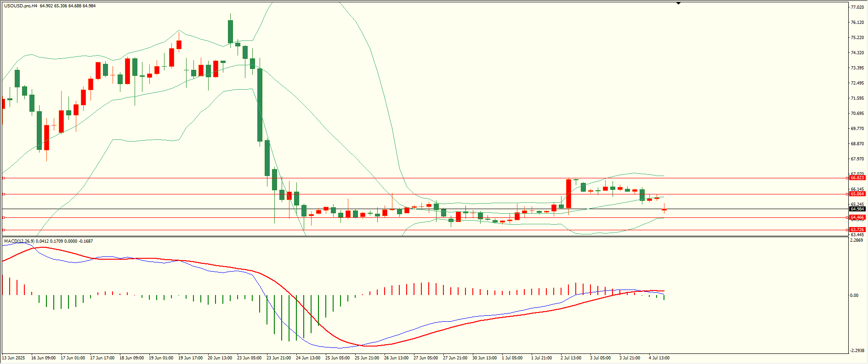The width and height of the screenshot is (868, 364).
Task: Select the 63.726 red line price tag
Action: pyautogui.click(x=857, y=230)
